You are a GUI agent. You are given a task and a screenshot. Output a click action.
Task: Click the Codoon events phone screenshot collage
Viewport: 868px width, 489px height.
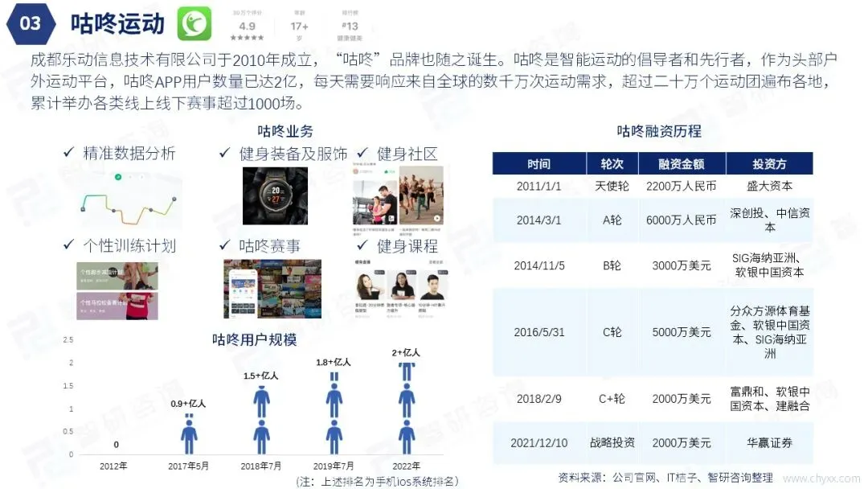click(272, 289)
